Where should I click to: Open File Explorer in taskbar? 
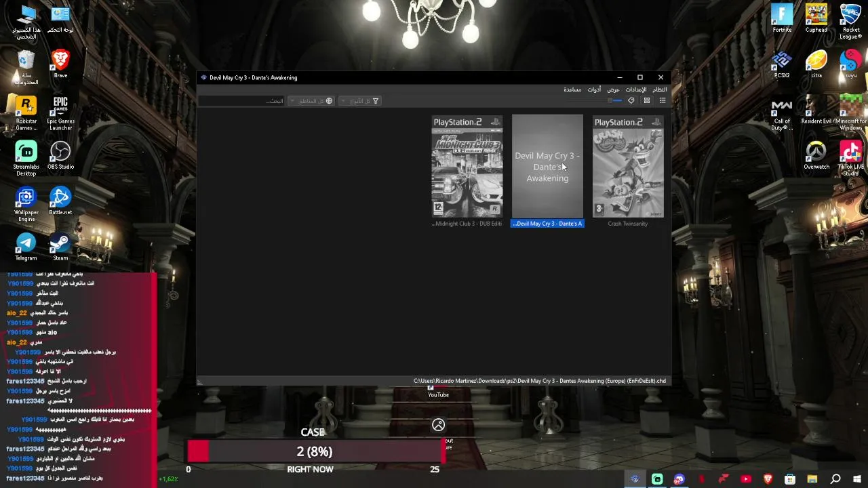click(x=812, y=479)
